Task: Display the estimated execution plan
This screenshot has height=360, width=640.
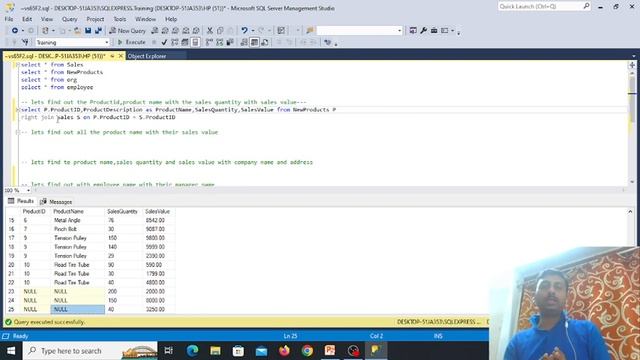Action: (175, 42)
